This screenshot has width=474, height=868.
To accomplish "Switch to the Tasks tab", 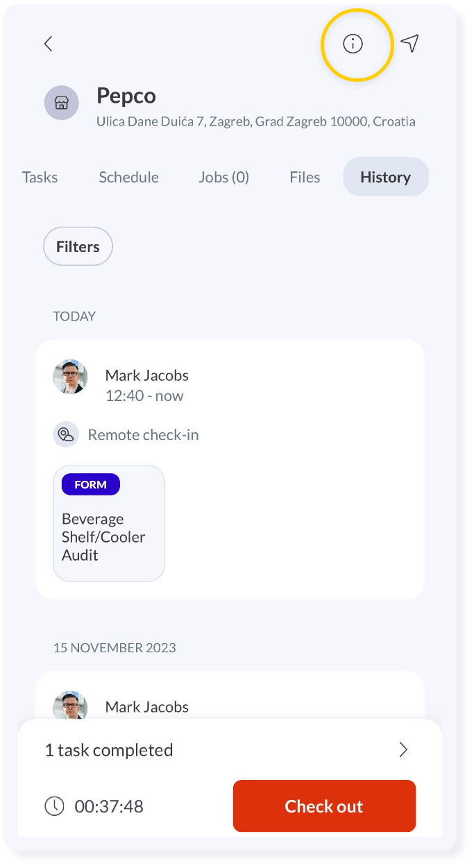I will [x=40, y=177].
